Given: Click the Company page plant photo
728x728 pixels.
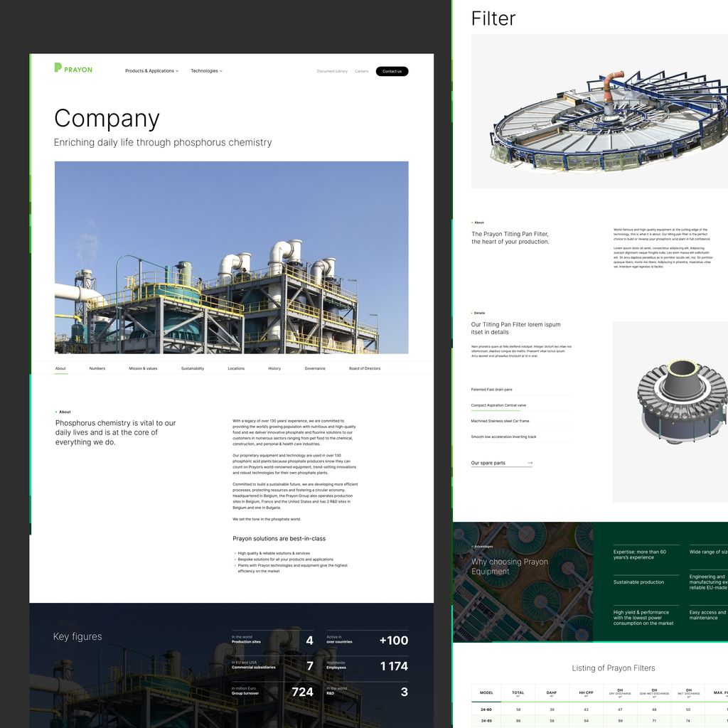Looking at the screenshot, I should 232,257.
